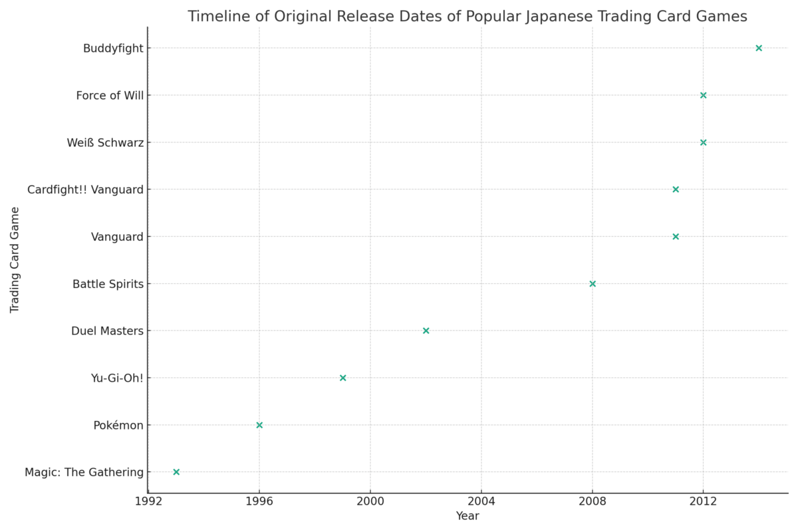The width and height of the screenshot is (798, 532).
Task: Click the Trading Card Game axis label
Action: click(x=13, y=259)
